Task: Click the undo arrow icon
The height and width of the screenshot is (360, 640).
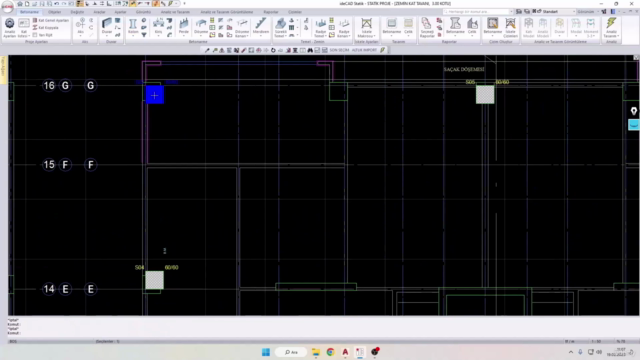Action: point(56,4)
